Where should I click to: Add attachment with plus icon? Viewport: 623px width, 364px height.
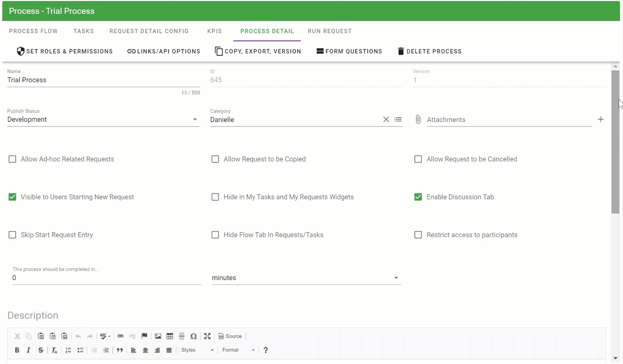click(x=601, y=119)
